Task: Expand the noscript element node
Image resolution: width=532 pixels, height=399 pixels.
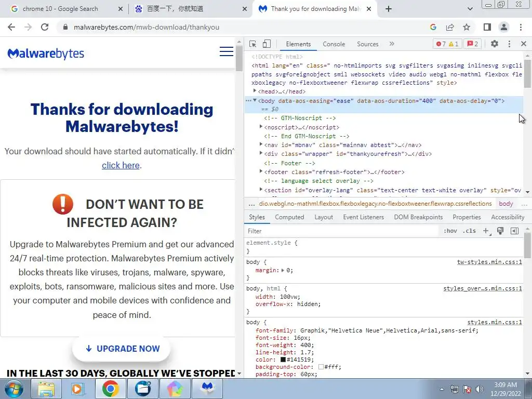Action: [x=261, y=127]
